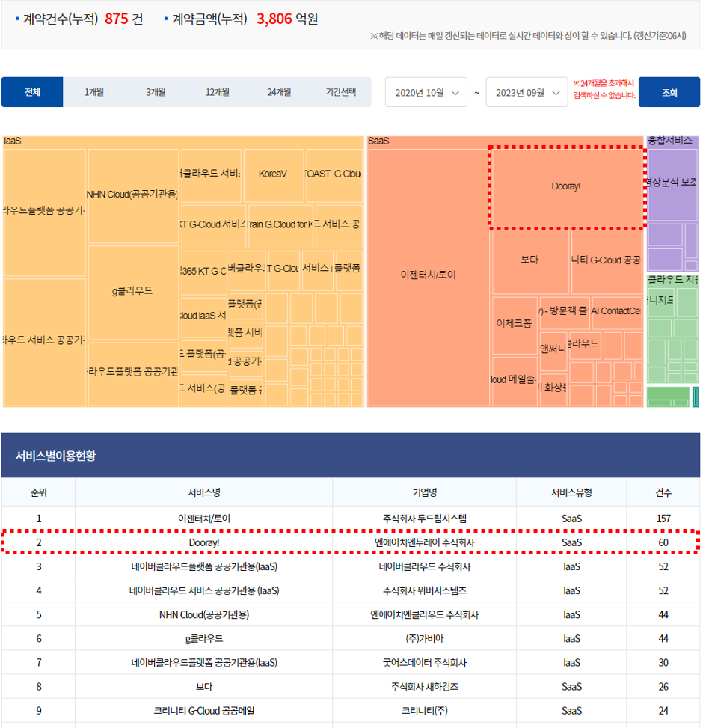Expand the end month dropdown showing 2023년 09월

click(527, 92)
